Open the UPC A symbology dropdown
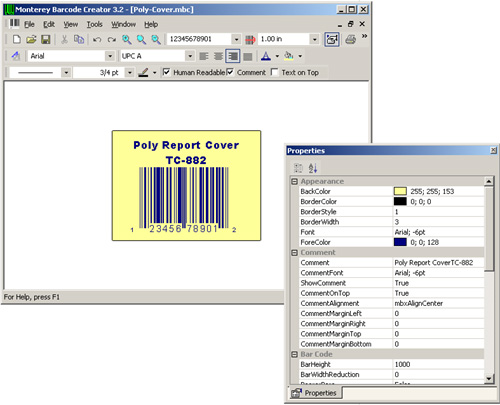The height and width of the screenshot is (405, 500). (x=190, y=56)
